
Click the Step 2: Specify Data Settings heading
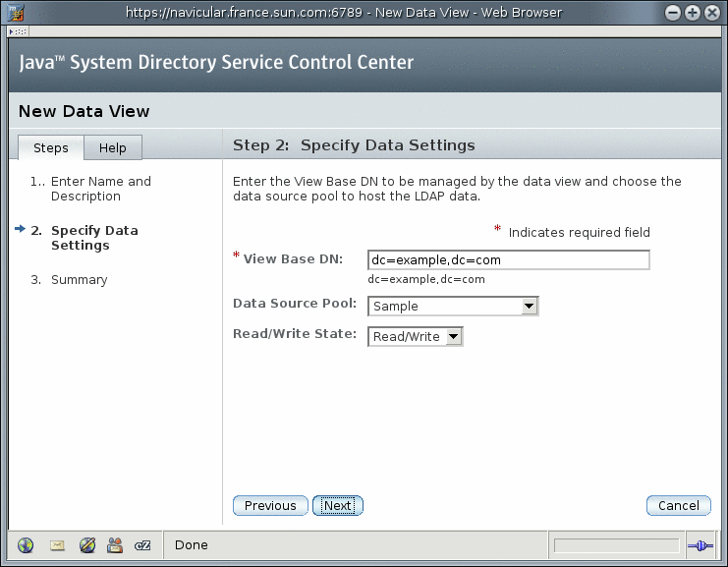[354, 144]
